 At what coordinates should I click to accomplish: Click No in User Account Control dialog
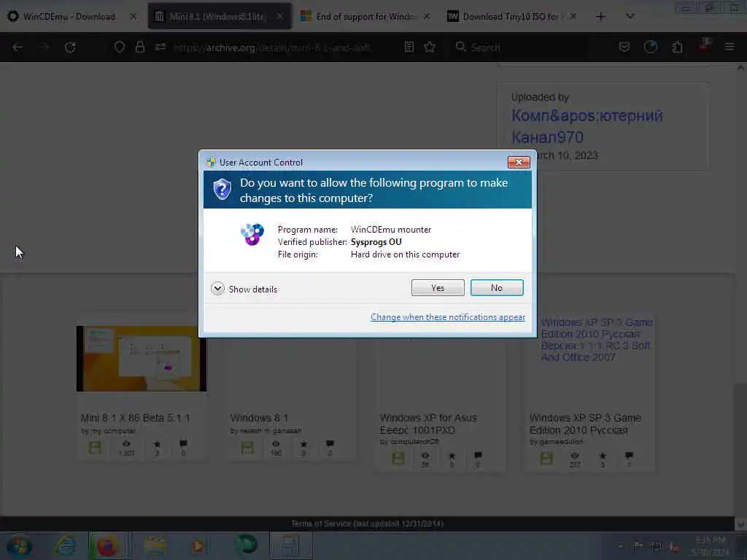point(496,287)
